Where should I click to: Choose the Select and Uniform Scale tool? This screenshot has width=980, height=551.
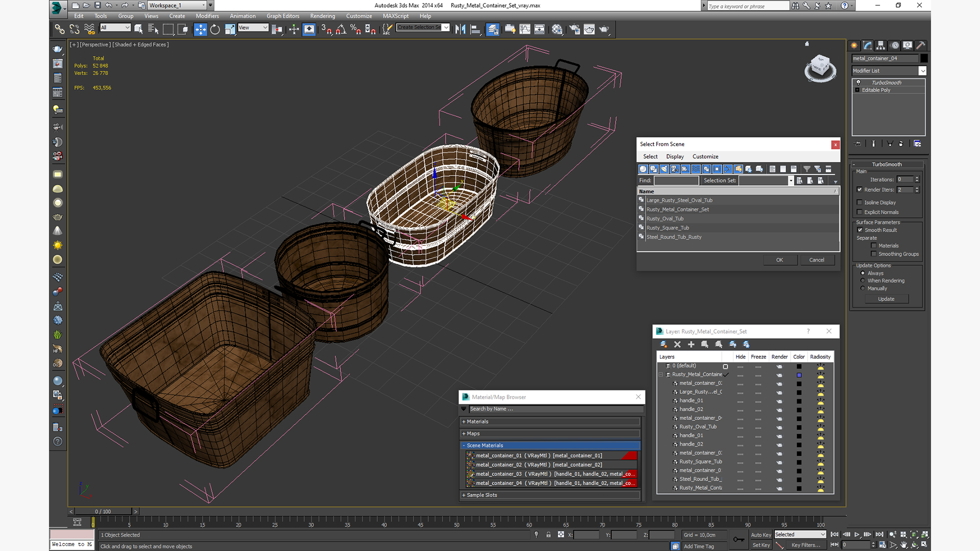tap(230, 29)
